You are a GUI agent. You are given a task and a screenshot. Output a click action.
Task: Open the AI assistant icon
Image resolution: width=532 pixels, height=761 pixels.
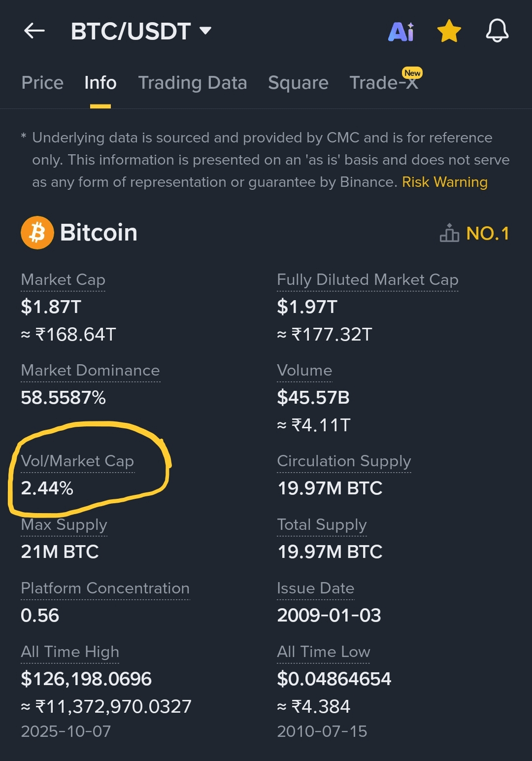401,32
